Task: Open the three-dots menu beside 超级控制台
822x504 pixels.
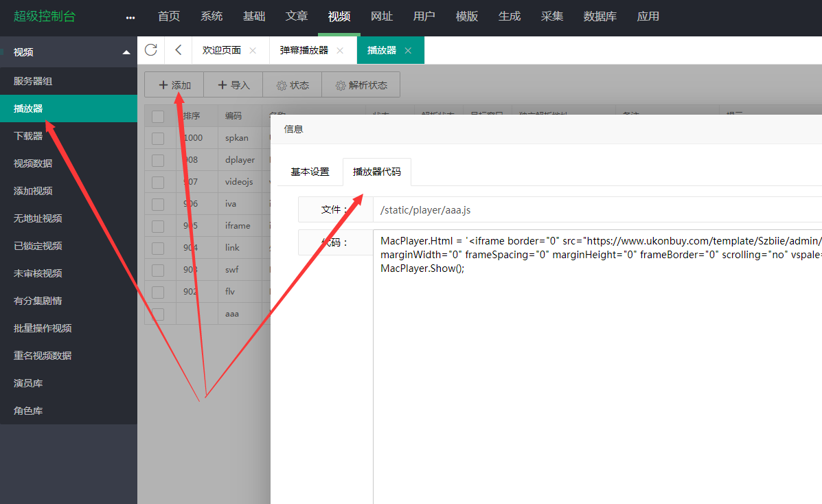Action: (130, 17)
